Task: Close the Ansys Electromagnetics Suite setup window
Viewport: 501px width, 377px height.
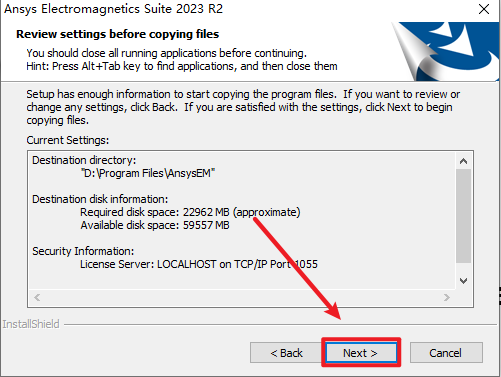Action: point(484,9)
